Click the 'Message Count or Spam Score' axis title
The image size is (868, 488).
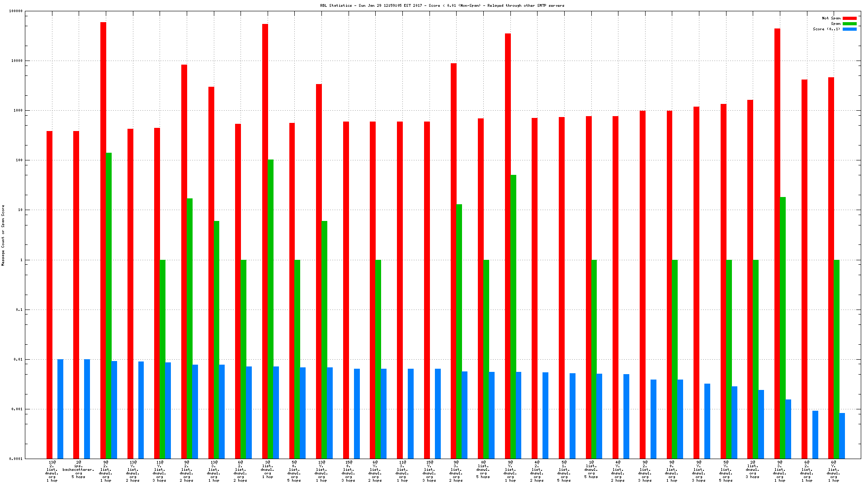pyautogui.click(x=3, y=235)
